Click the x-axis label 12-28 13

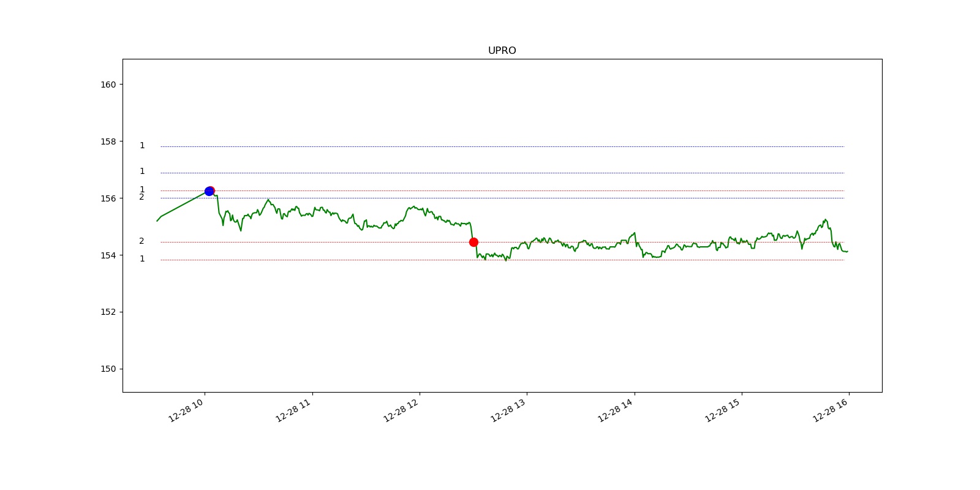(508, 410)
